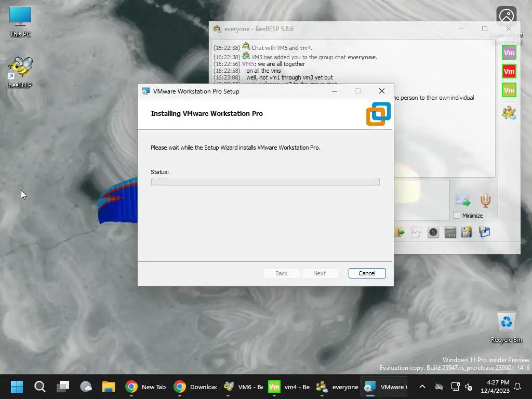Screen dimensions: 532x399
Task: Click the floppy disk with pencil icon
Action: point(467,232)
